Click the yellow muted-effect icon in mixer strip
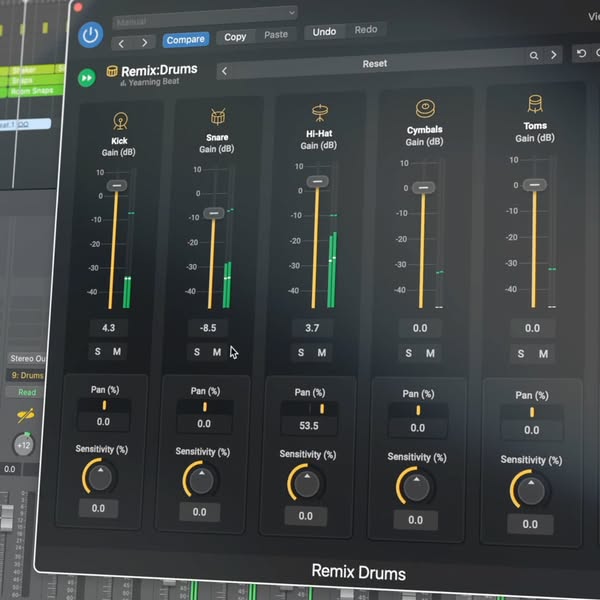Viewport: 600px width, 600px height. click(x=25, y=416)
